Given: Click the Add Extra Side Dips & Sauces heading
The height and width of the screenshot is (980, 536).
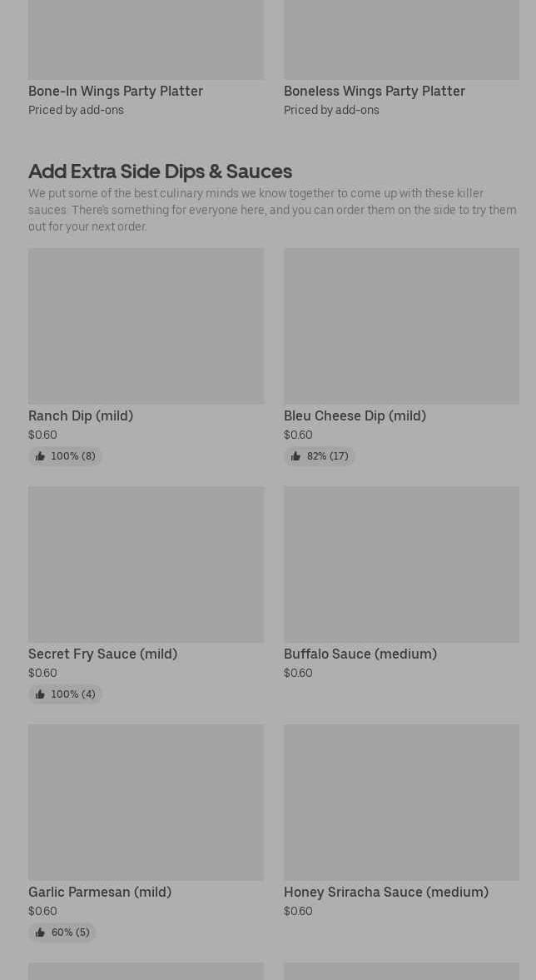Looking at the screenshot, I should tap(160, 171).
